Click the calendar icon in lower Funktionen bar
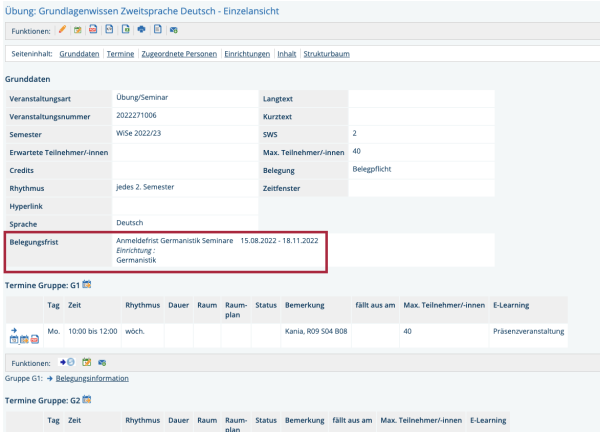The height and width of the screenshot is (432, 600). click(86, 361)
